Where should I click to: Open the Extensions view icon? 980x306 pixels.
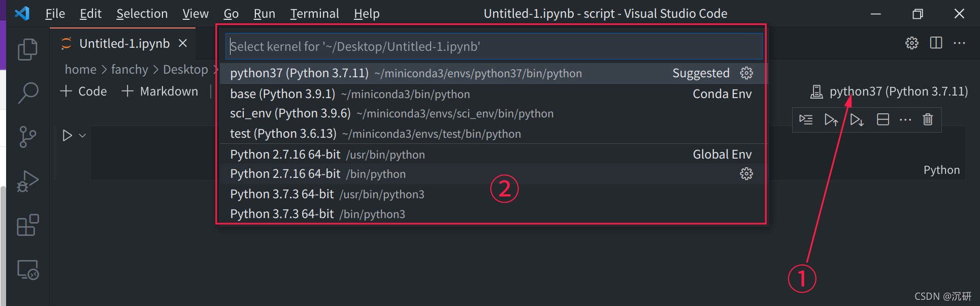point(28,225)
